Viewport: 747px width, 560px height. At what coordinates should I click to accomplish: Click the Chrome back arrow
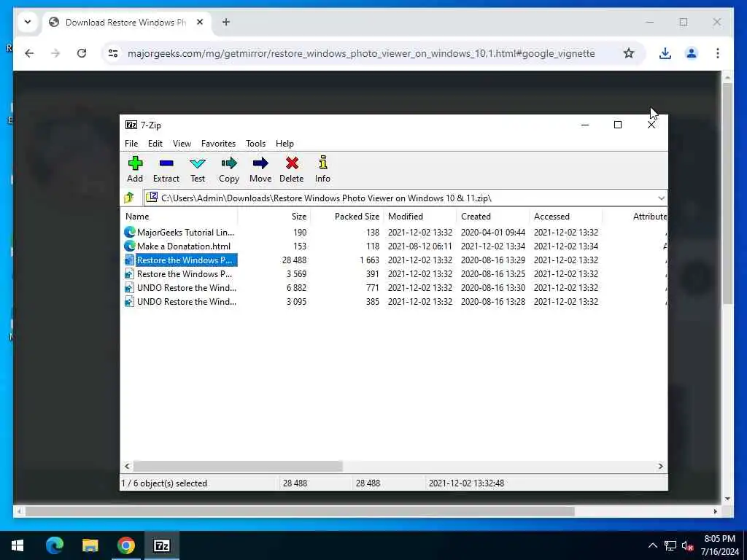pyautogui.click(x=29, y=53)
